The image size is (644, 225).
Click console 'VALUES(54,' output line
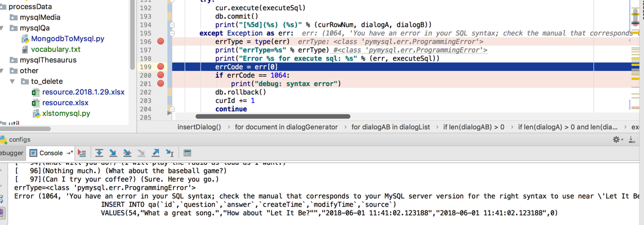329,213
